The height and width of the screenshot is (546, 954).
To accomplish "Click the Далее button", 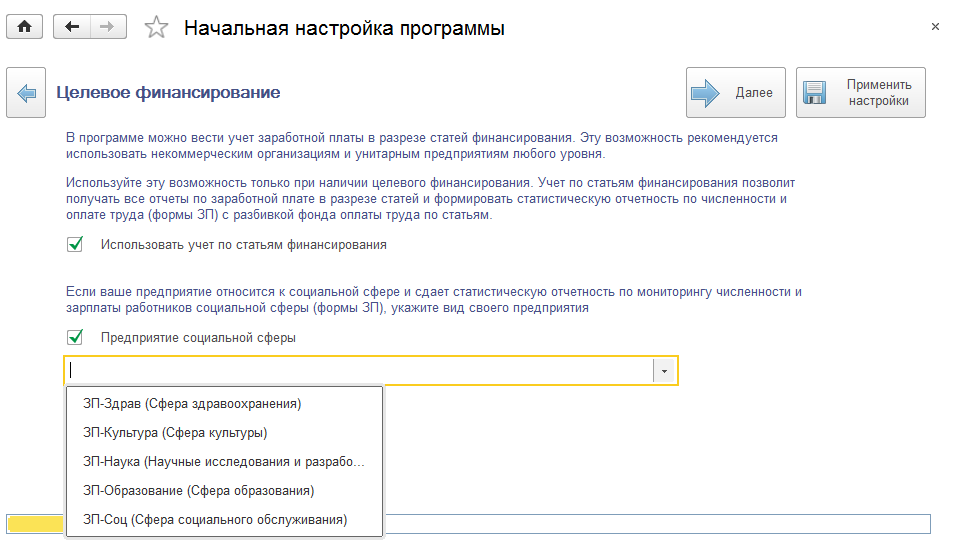I will pos(736,93).
